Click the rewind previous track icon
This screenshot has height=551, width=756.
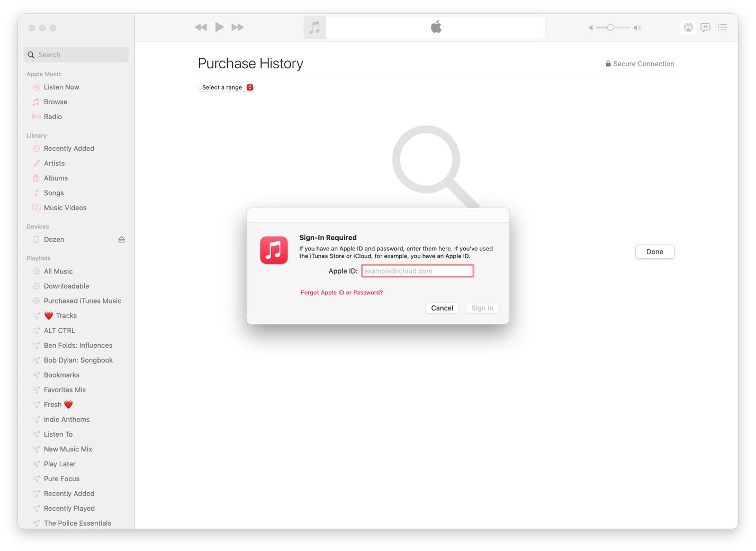pyautogui.click(x=201, y=28)
